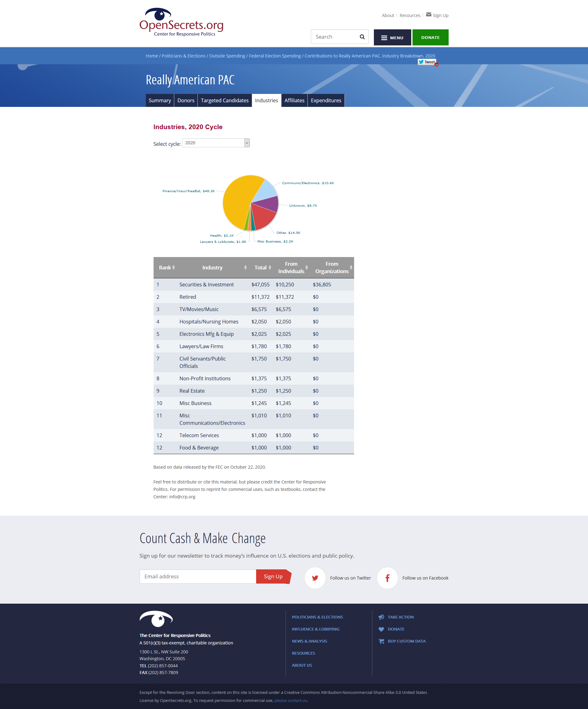Click the please contact us link

(x=290, y=701)
